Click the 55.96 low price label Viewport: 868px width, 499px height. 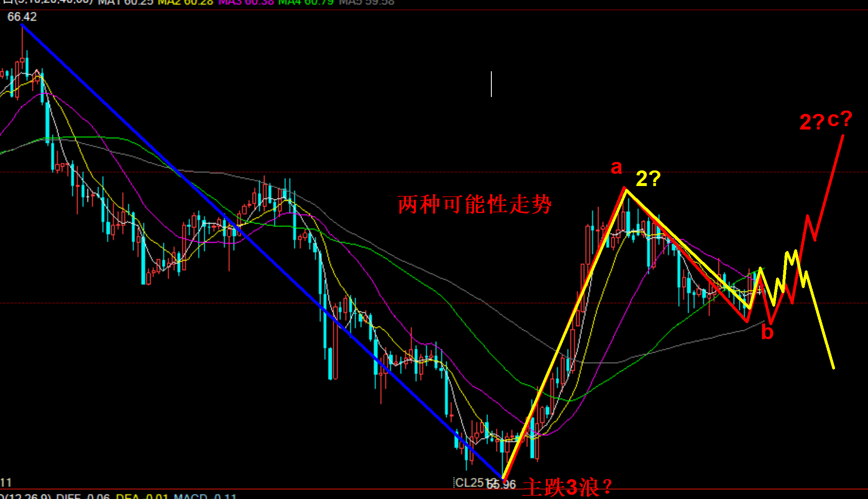pos(501,485)
